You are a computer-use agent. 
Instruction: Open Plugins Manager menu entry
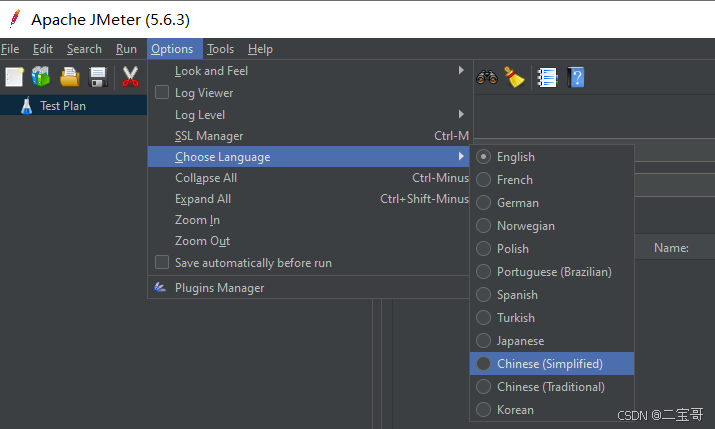pos(309,288)
